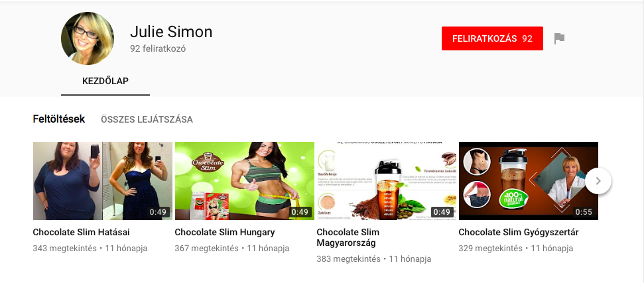Click the 0:49 badge on Hatásai thumbnail

pyautogui.click(x=158, y=212)
